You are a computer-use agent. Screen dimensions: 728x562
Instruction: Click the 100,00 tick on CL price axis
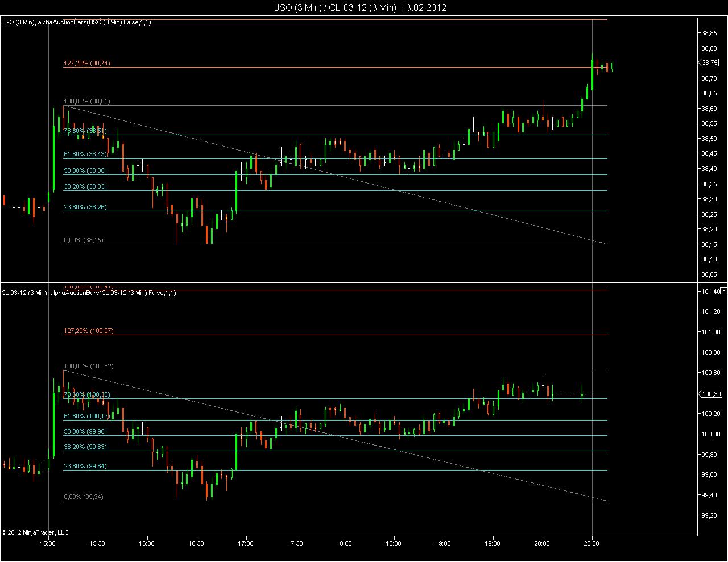pyautogui.click(x=710, y=434)
